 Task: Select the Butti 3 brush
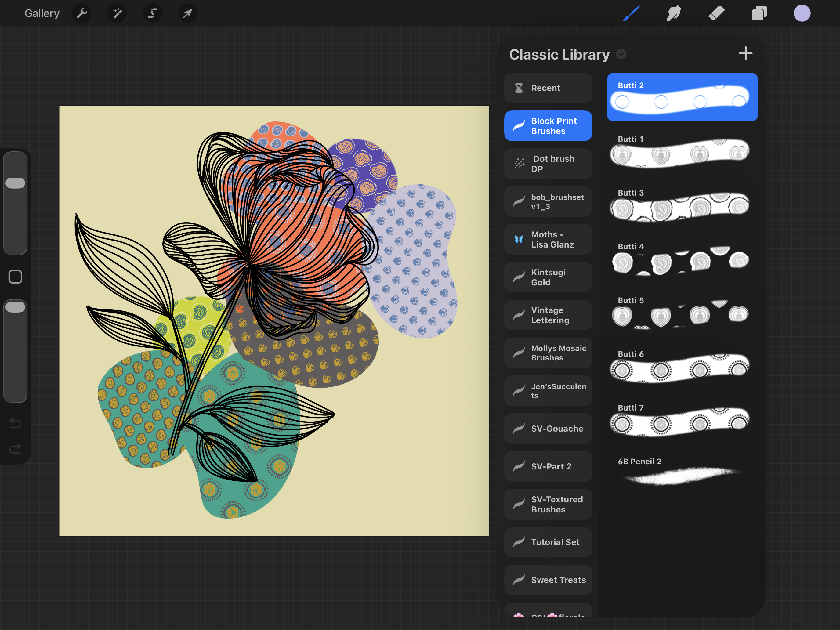[x=682, y=205]
